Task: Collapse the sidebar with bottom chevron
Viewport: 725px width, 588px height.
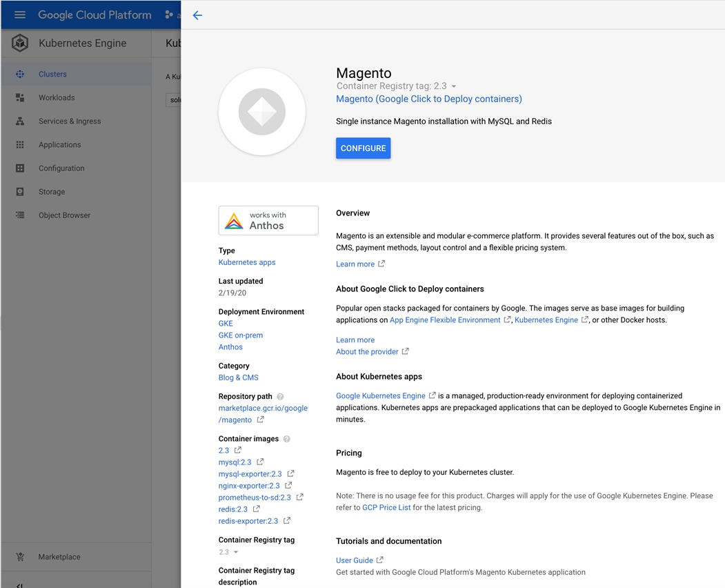Action: [x=19, y=585]
